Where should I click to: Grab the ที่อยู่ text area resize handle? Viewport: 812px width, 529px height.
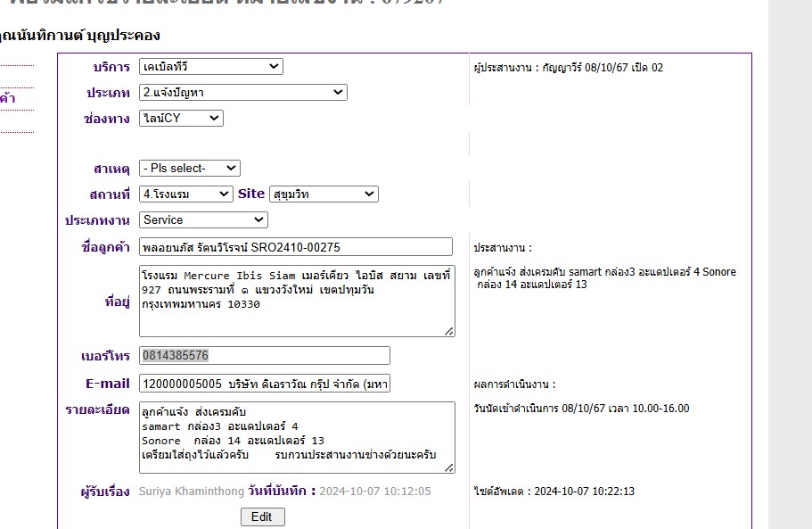(449, 332)
